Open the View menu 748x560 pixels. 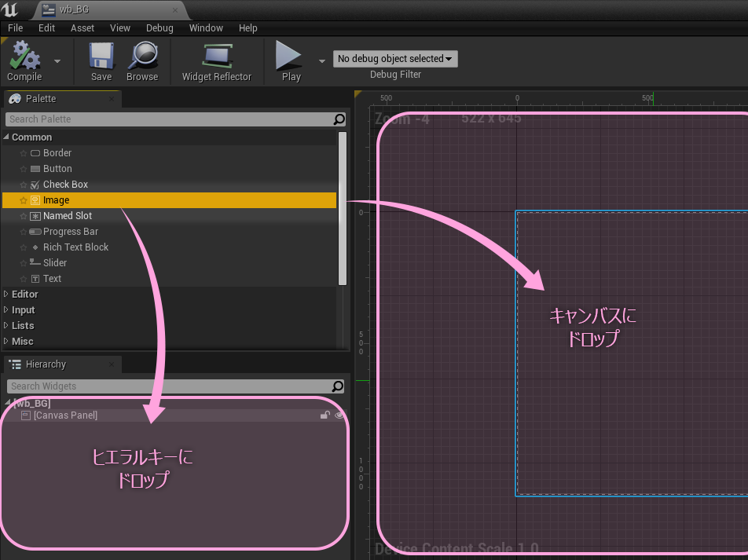tap(119, 28)
